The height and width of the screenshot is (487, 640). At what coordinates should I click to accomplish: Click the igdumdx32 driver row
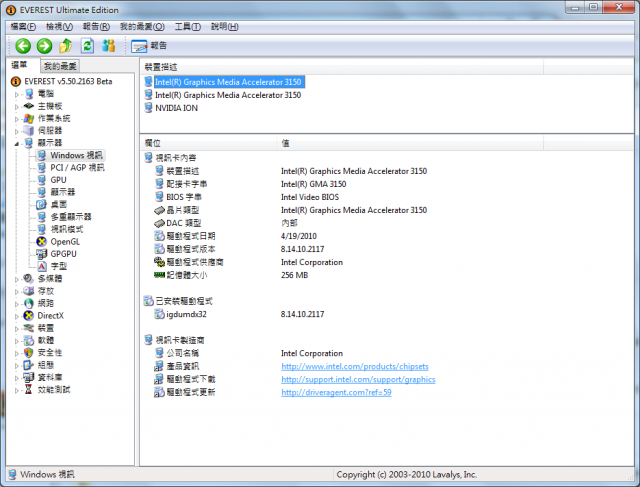(x=239, y=314)
